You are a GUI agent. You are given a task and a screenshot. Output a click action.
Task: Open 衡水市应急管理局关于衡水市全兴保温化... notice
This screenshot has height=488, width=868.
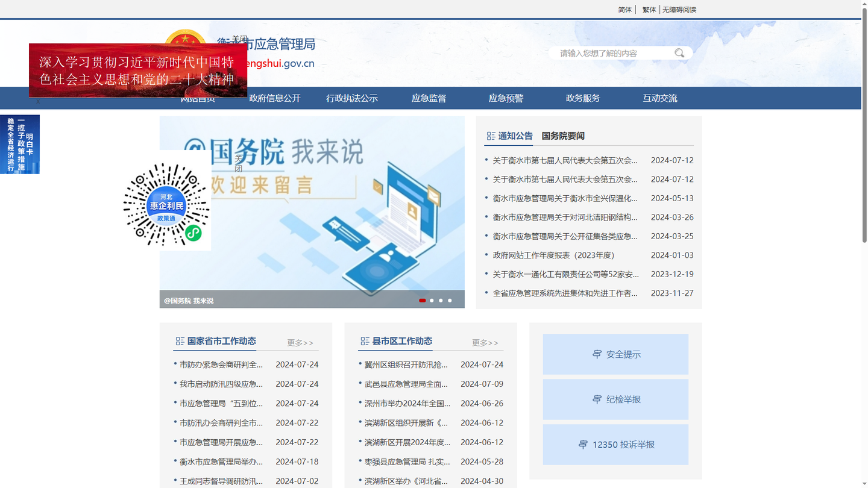(x=565, y=198)
